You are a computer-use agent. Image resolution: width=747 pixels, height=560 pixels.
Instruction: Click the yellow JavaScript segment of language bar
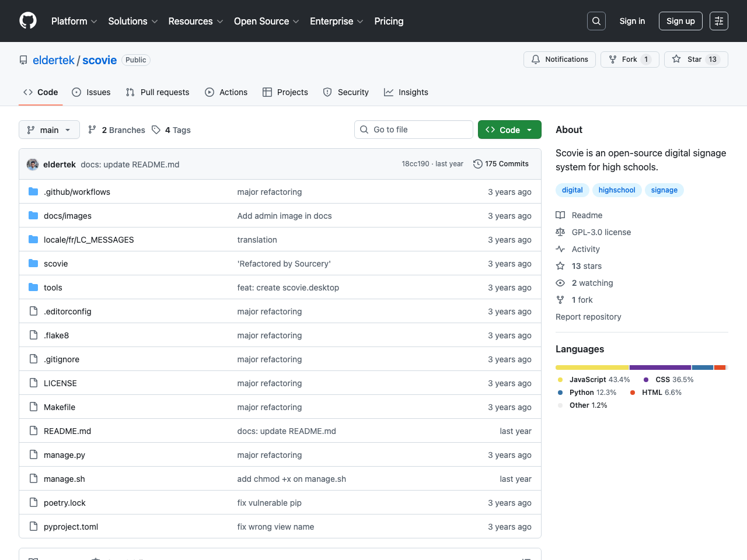point(592,367)
